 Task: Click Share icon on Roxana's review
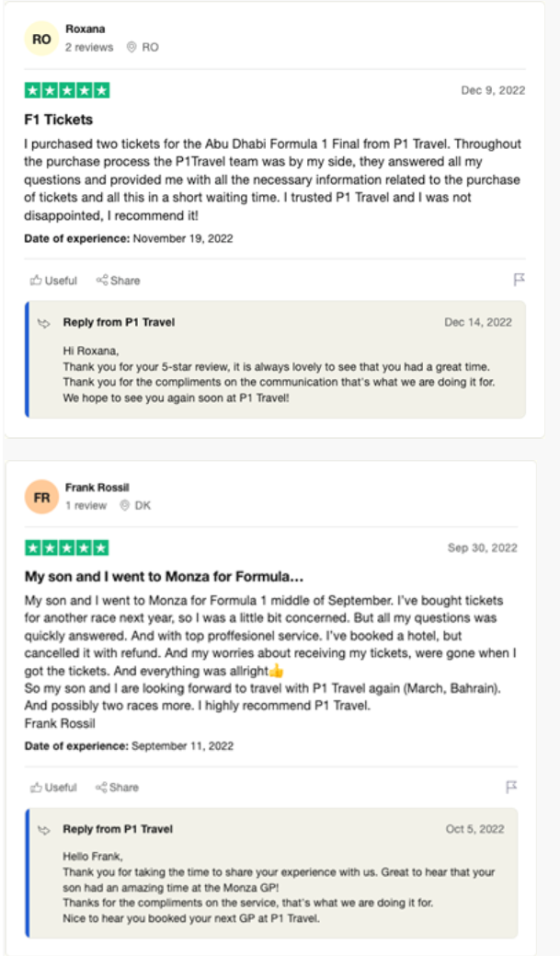pos(102,281)
